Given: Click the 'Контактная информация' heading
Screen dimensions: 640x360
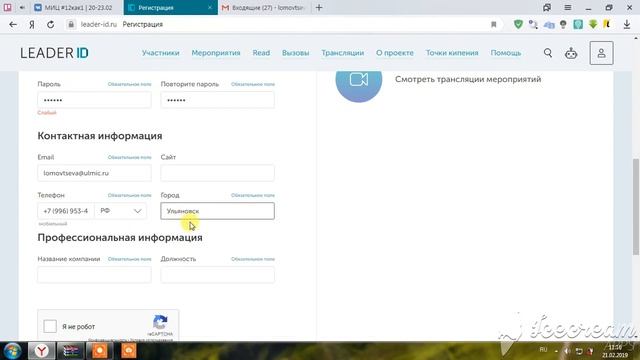Looking at the screenshot, I should [x=100, y=136].
